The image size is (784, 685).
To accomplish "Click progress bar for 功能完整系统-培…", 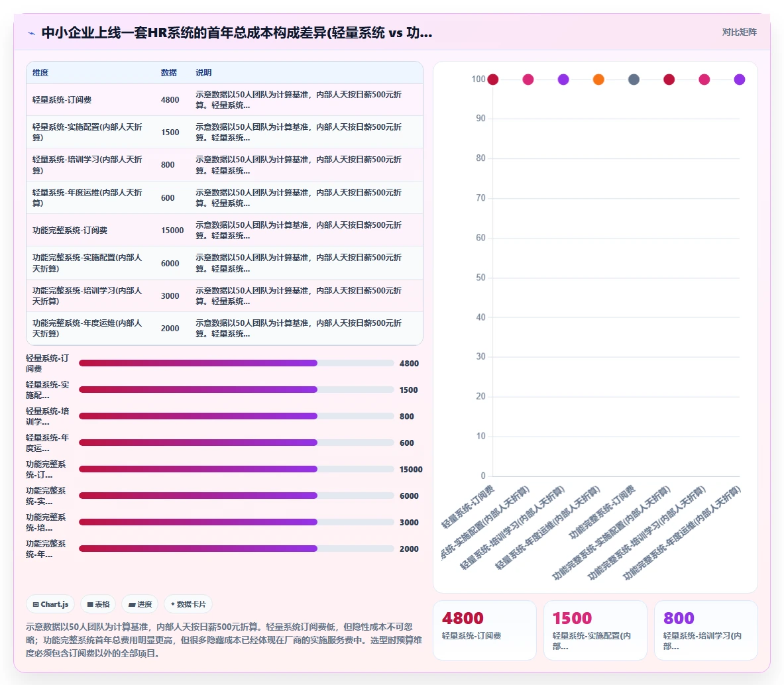I will (x=237, y=522).
